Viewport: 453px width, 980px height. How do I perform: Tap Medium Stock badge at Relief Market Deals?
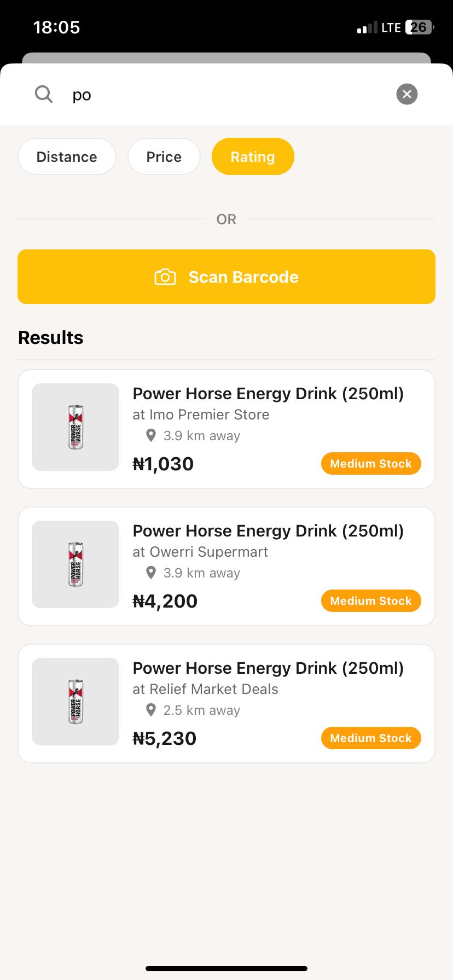370,738
